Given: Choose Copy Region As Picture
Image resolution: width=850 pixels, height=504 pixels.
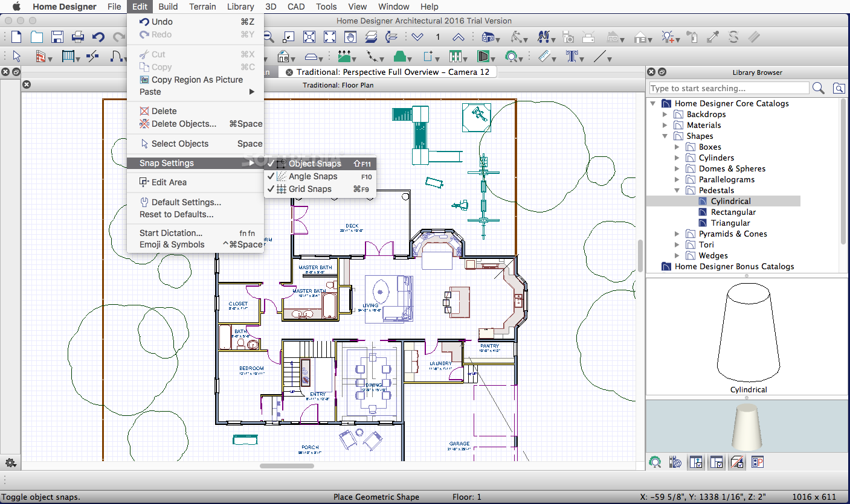Looking at the screenshot, I should 195,80.
